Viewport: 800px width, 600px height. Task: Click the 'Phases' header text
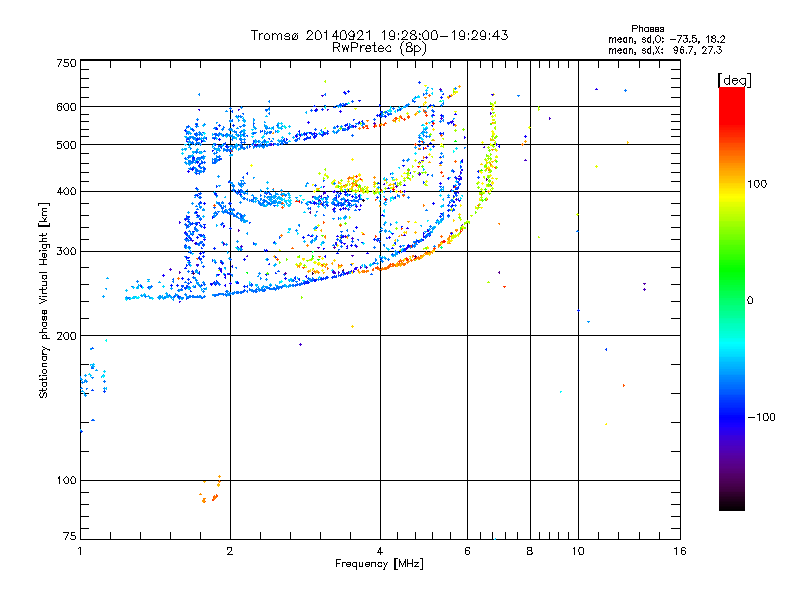647,29
